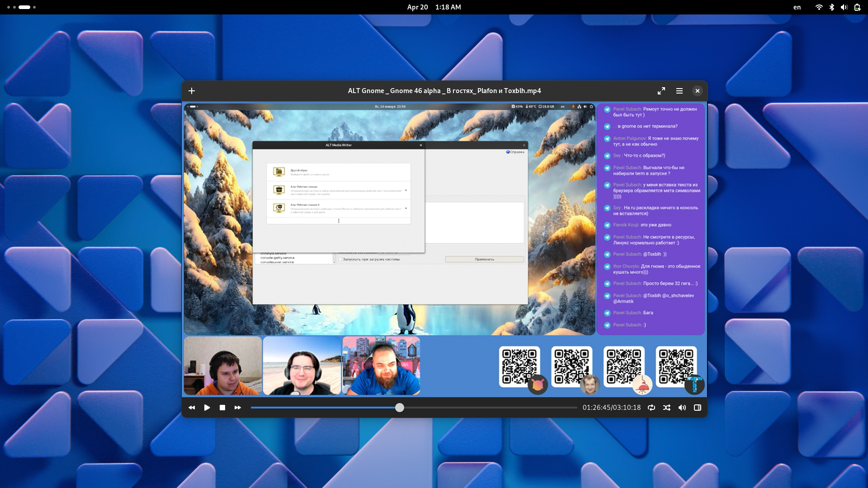Seek to the unplayed part of timeline
This screenshot has width=868, height=488.
491,408
